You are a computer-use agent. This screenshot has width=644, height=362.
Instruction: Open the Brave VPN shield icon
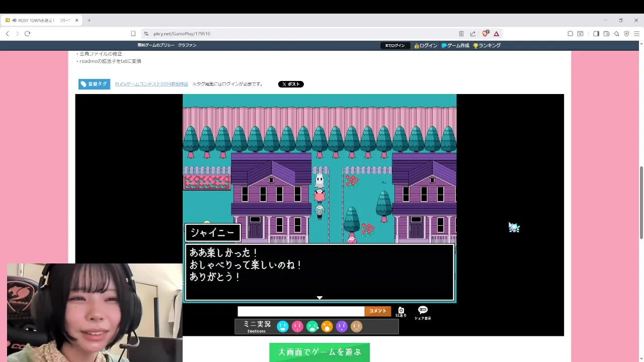point(626,34)
